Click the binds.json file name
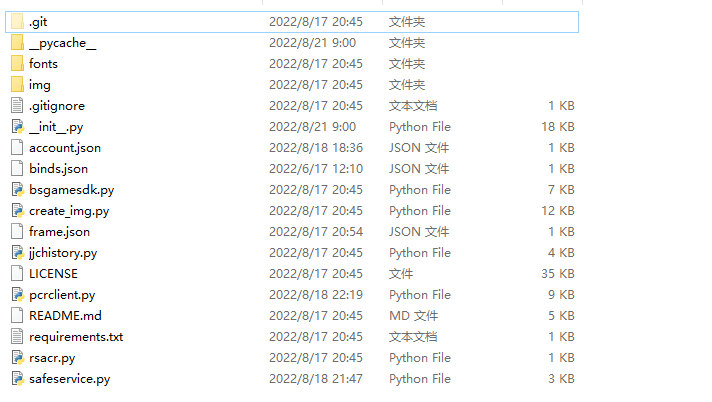The width and height of the screenshot is (712, 402). tap(59, 169)
